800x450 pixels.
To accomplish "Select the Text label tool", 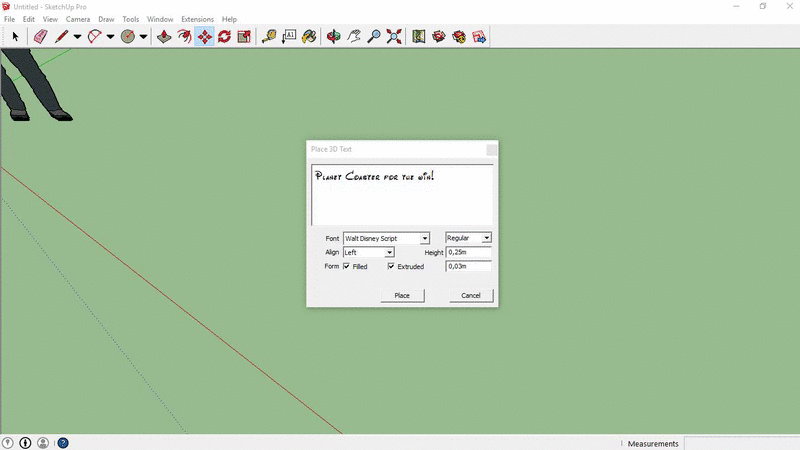I will (289, 36).
